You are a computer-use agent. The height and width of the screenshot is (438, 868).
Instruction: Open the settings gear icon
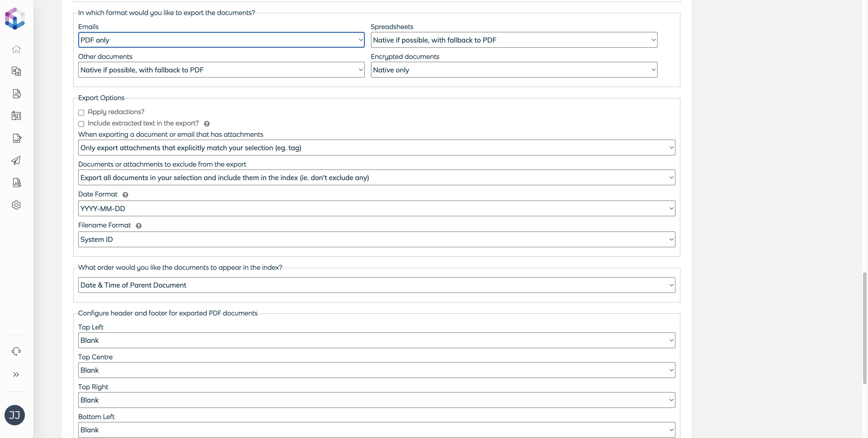click(x=16, y=205)
